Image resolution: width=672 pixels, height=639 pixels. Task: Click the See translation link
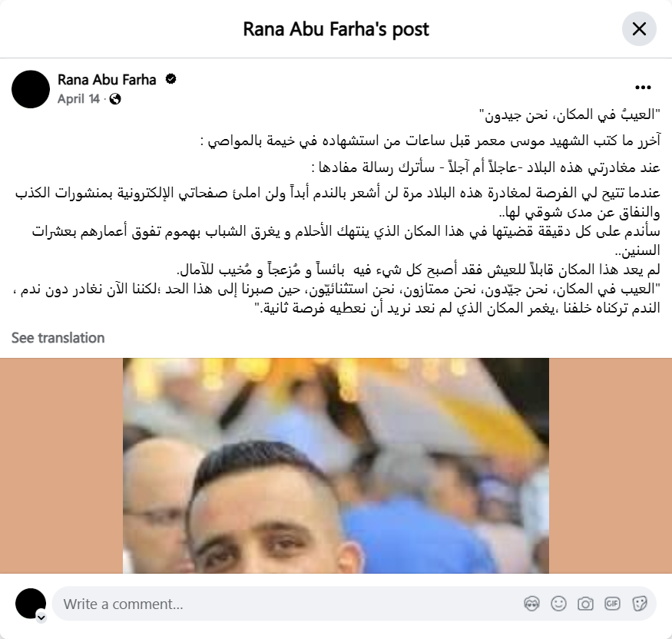[x=58, y=338]
